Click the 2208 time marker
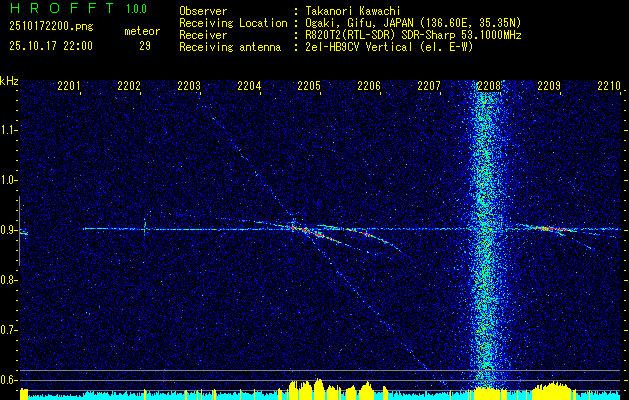The width and height of the screenshot is (629, 400). 489,86
